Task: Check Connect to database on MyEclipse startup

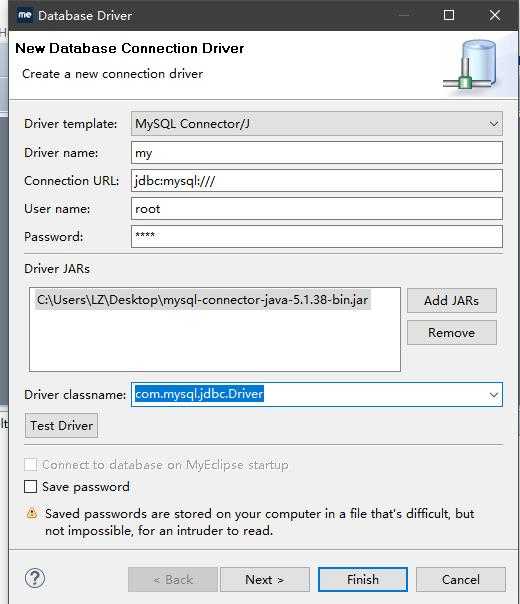Action: click(30, 465)
